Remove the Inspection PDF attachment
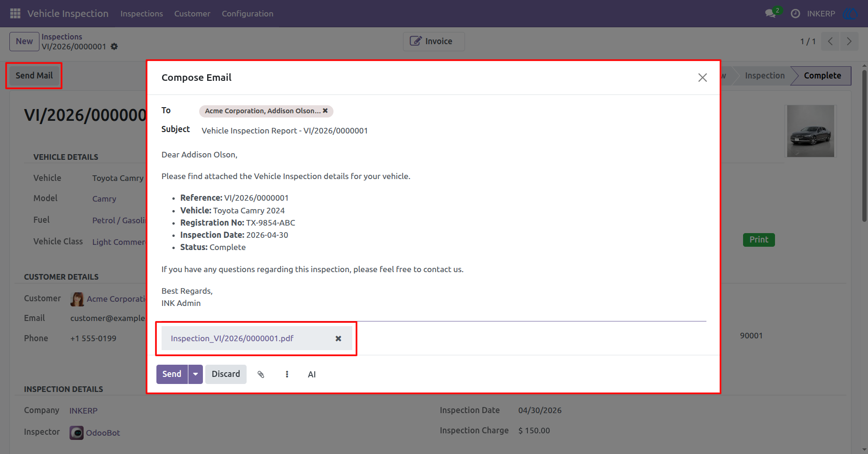Image resolution: width=868 pixels, height=454 pixels. point(338,338)
